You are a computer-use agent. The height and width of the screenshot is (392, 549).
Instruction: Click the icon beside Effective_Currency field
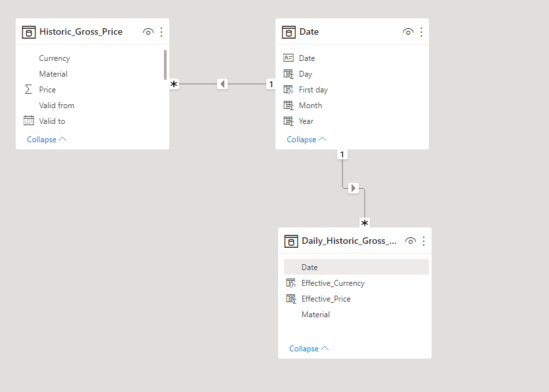(291, 283)
